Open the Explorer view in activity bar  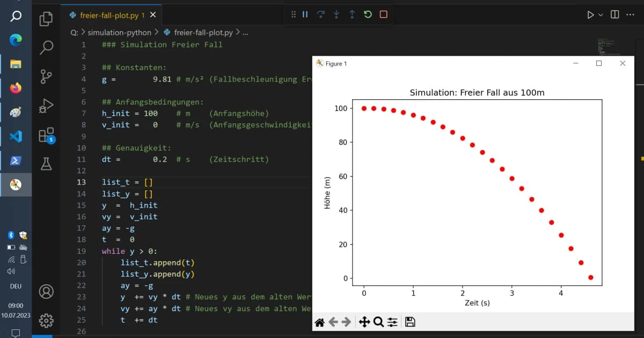tap(46, 19)
